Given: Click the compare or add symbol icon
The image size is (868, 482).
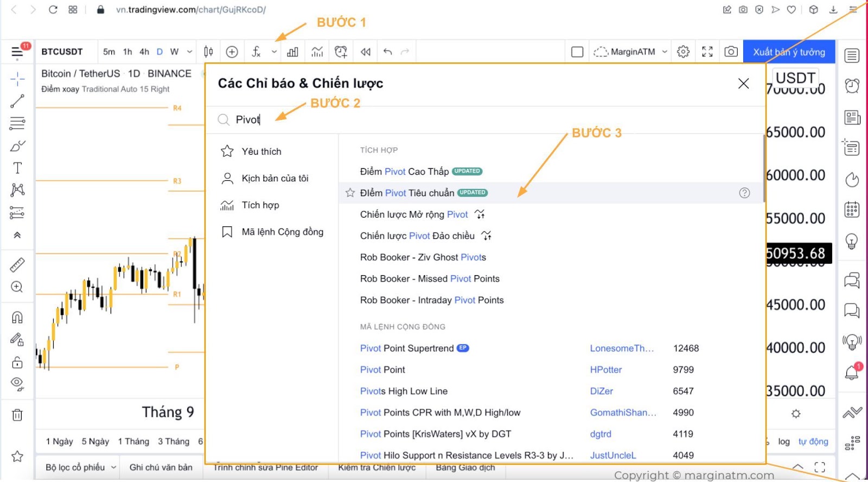Looking at the screenshot, I should [x=232, y=52].
